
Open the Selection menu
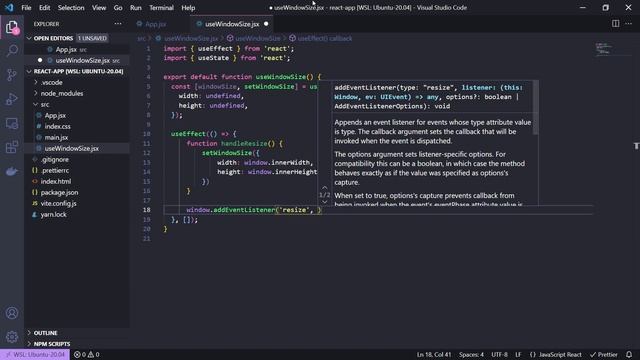71,8
